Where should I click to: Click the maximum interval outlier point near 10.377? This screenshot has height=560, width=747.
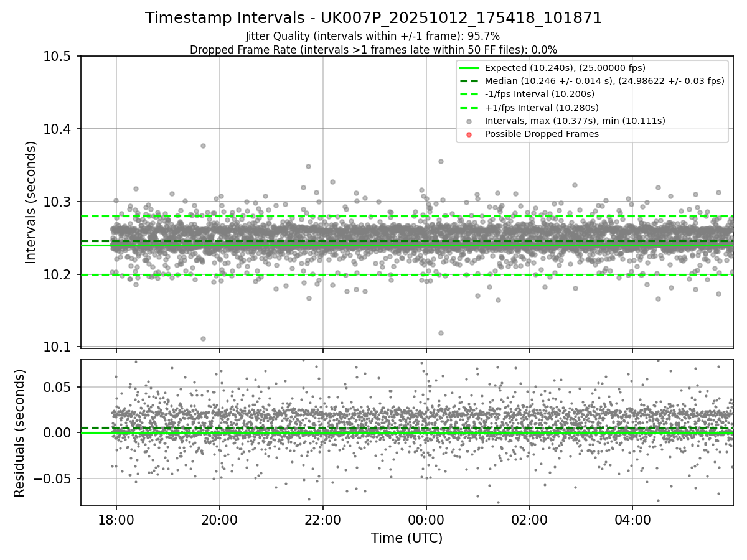[203, 146]
